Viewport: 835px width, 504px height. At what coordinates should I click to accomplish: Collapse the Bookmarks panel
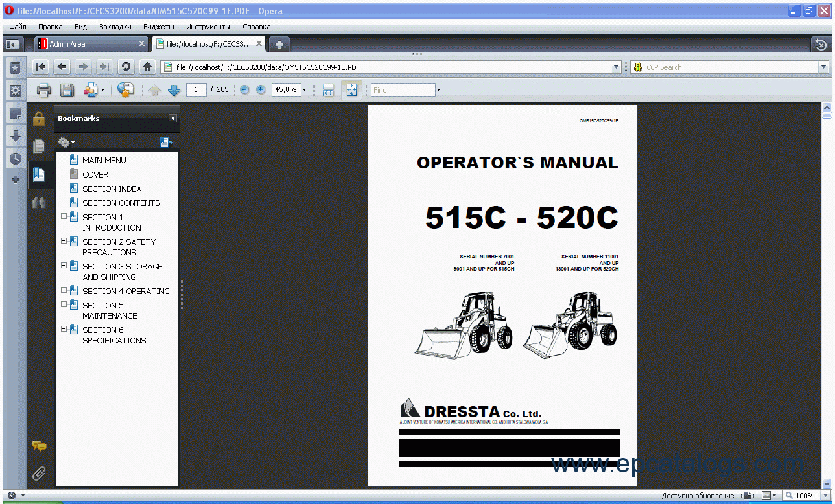172,119
